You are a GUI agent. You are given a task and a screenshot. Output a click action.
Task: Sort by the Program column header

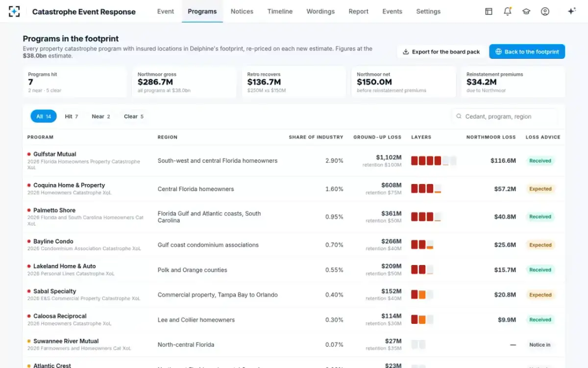click(40, 137)
